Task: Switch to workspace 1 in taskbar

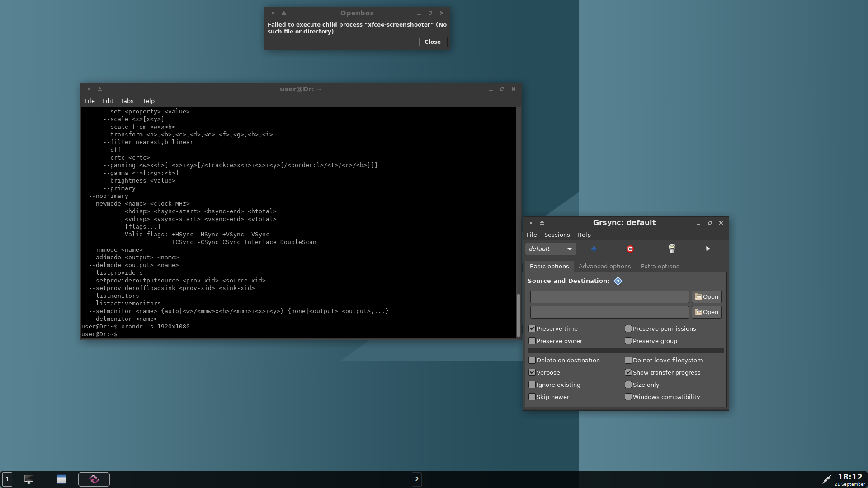Action: (7, 479)
